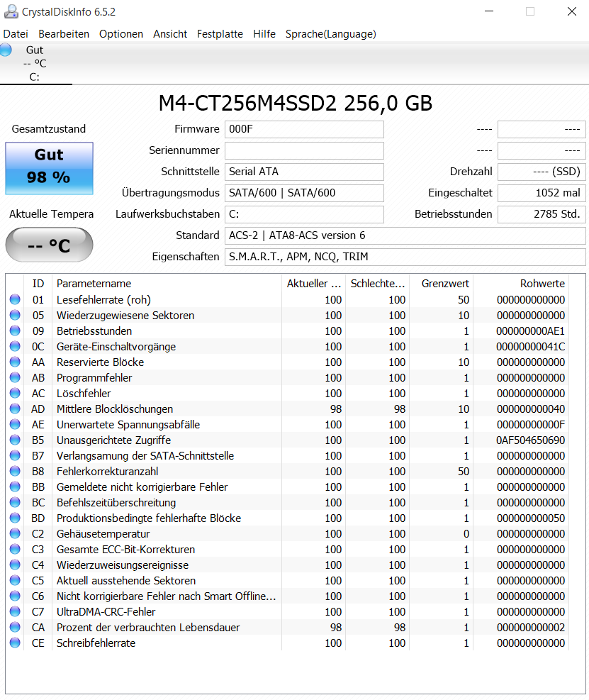This screenshot has height=700, width=589.
Task: Open the Optionen menu
Action: (x=121, y=34)
